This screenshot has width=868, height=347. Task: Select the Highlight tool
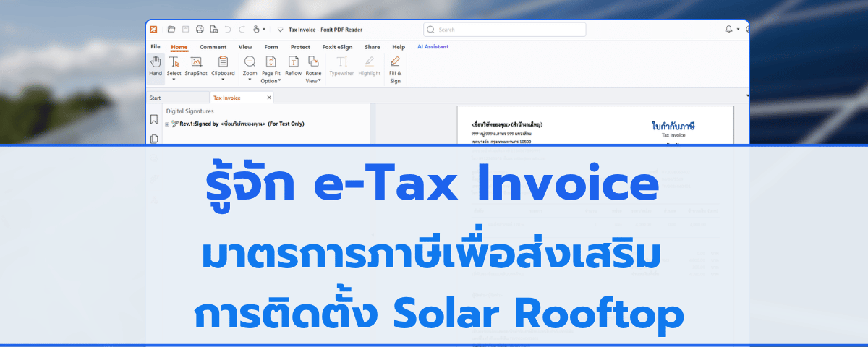pyautogui.click(x=370, y=66)
